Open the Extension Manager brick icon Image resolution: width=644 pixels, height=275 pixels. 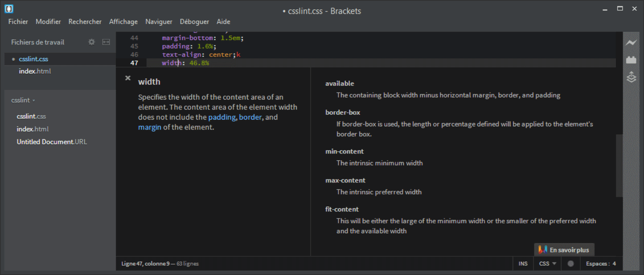[x=631, y=60]
